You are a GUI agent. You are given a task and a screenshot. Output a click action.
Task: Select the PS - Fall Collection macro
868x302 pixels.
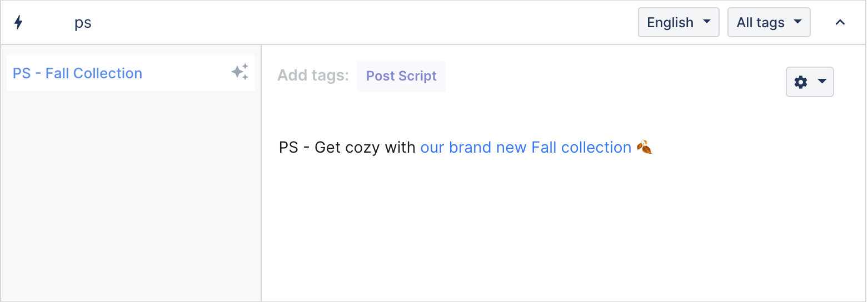pyautogui.click(x=131, y=73)
